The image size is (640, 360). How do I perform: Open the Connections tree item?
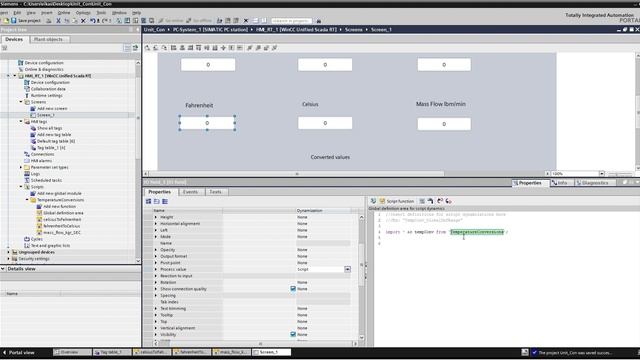pyautogui.click(x=42, y=154)
